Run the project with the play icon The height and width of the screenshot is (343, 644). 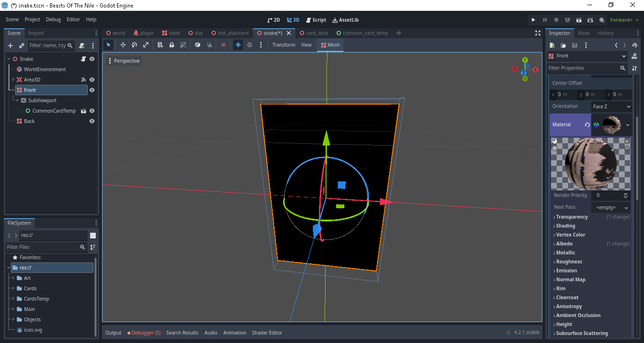pyautogui.click(x=534, y=20)
